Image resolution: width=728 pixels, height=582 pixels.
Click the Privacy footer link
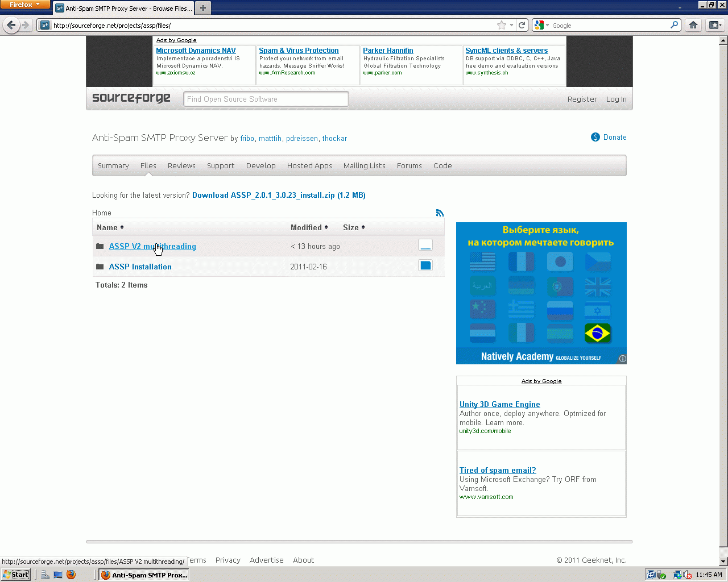click(228, 560)
